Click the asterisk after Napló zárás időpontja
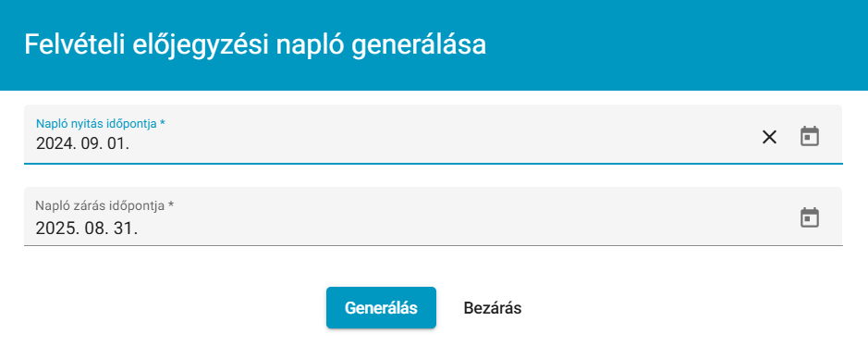 (171, 204)
